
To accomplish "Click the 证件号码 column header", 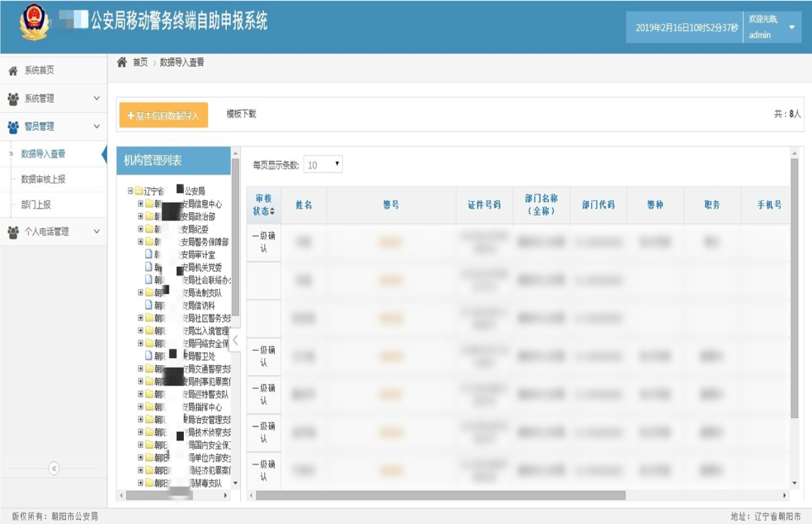I will click(x=484, y=205).
